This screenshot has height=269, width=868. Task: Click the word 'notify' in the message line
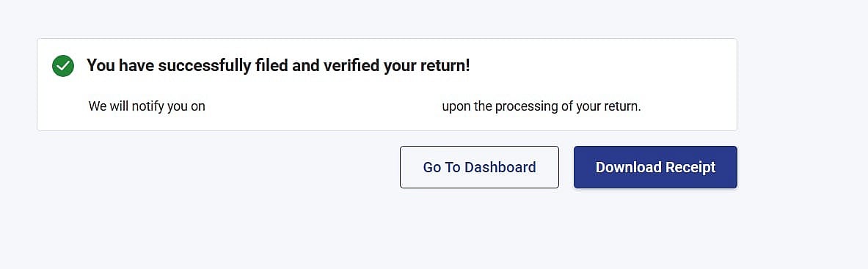[147, 106]
